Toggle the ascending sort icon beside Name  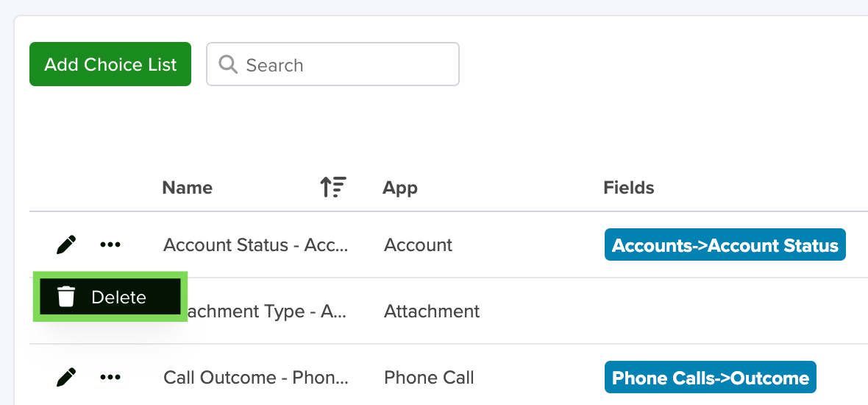[333, 187]
